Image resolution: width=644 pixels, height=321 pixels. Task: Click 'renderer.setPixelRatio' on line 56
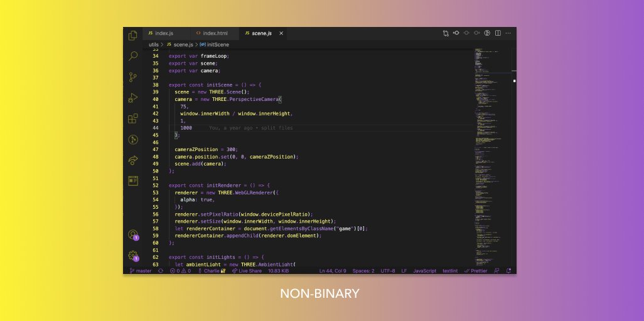(206, 214)
